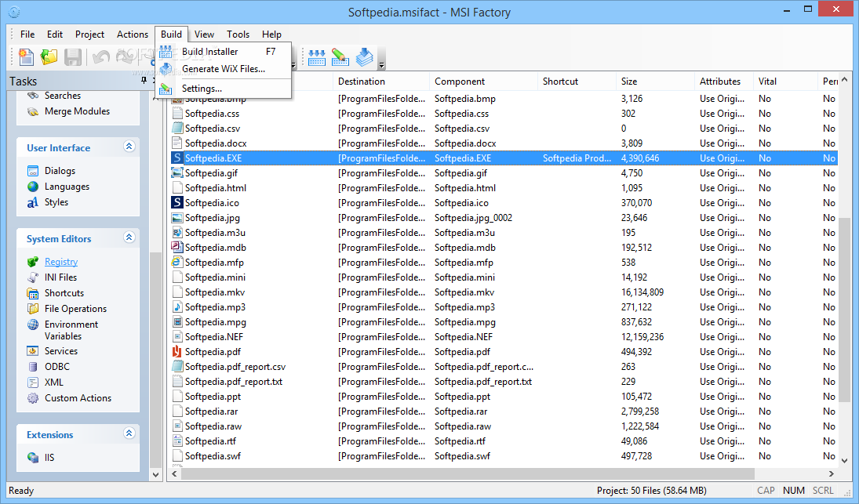
Task: Click the Registry cube icon
Action: click(33, 262)
